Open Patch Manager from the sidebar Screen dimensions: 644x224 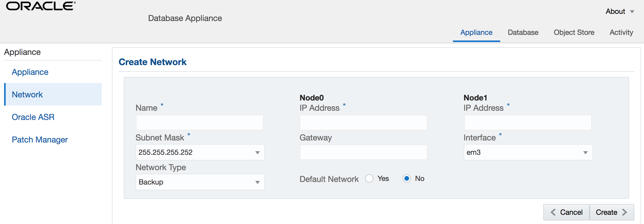(x=40, y=140)
